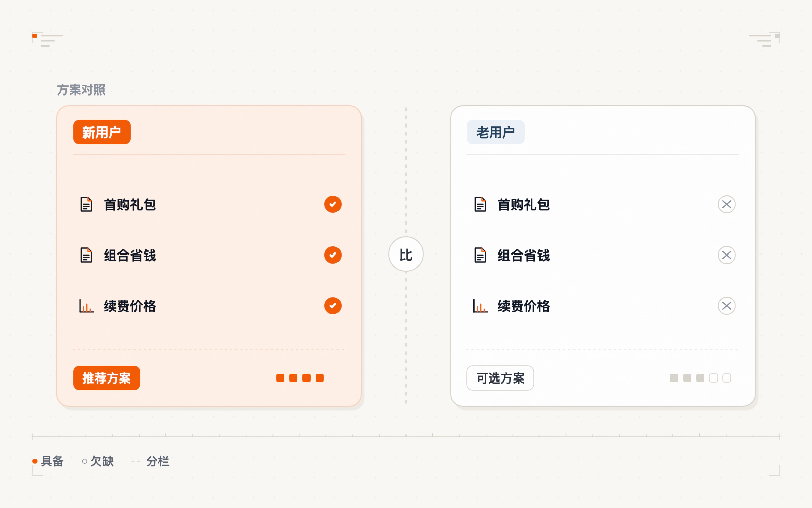The height and width of the screenshot is (508, 812).
Task: Click the 分栏 legend entry
Action: click(x=151, y=461)
